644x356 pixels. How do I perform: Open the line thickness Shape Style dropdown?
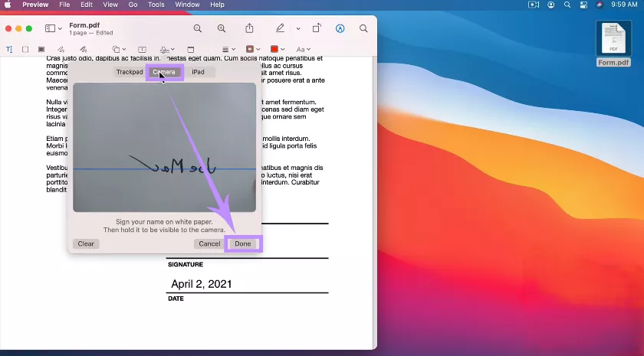tap(228, 49)
